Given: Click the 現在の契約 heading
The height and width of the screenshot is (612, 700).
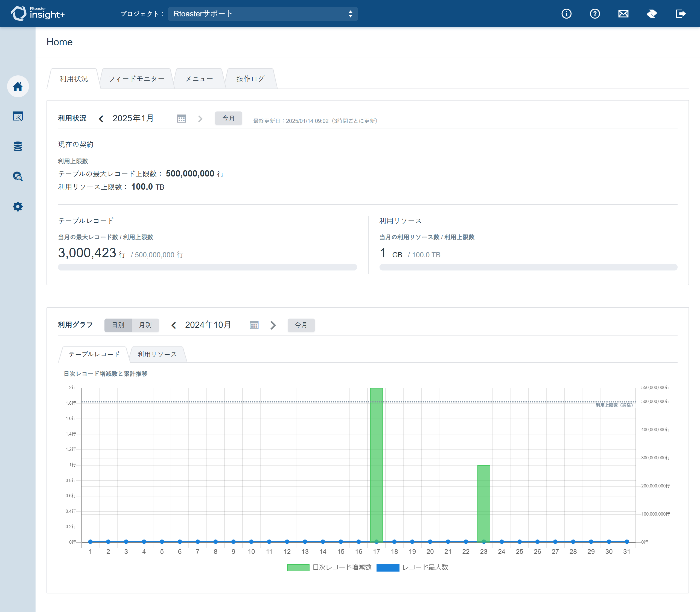Looking at the screenshot, I should (x=75, y=145).
